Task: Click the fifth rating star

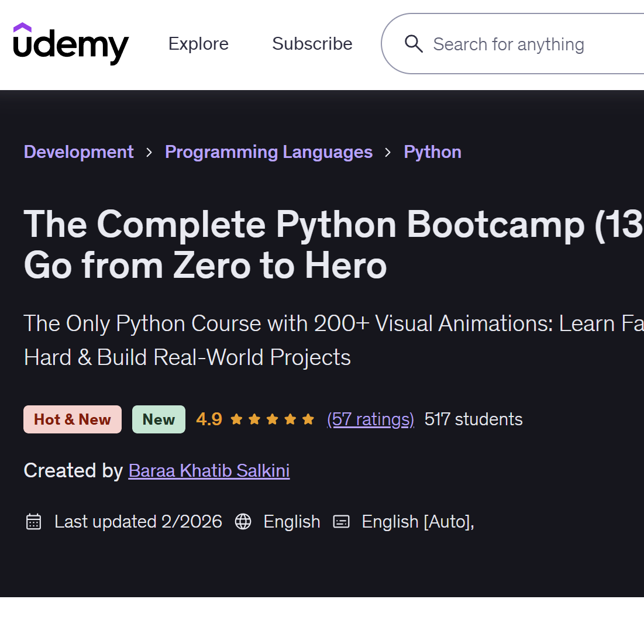Action: [x=308, y=419]
